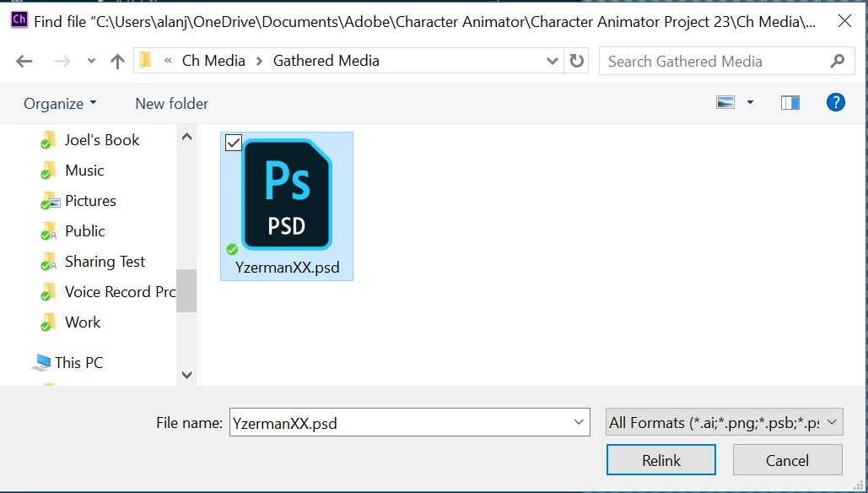Image resolution: width=868 pixels, height=493 pixels.
Task: Click the Pictures folder icon
Action: (x=49, y=201)
